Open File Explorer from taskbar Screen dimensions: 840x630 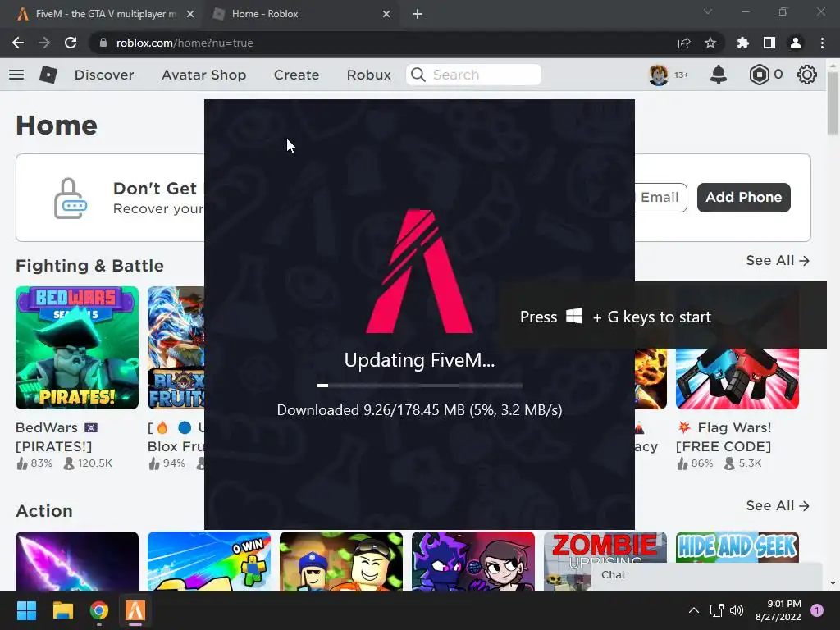coord(62,610)
